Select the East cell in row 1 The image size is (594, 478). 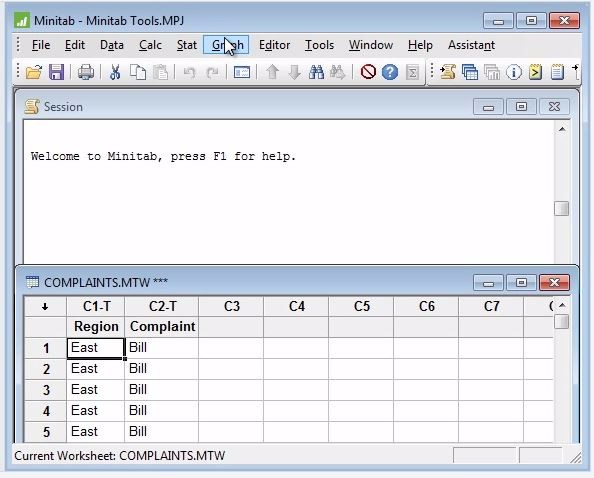[x=95, y=348]
